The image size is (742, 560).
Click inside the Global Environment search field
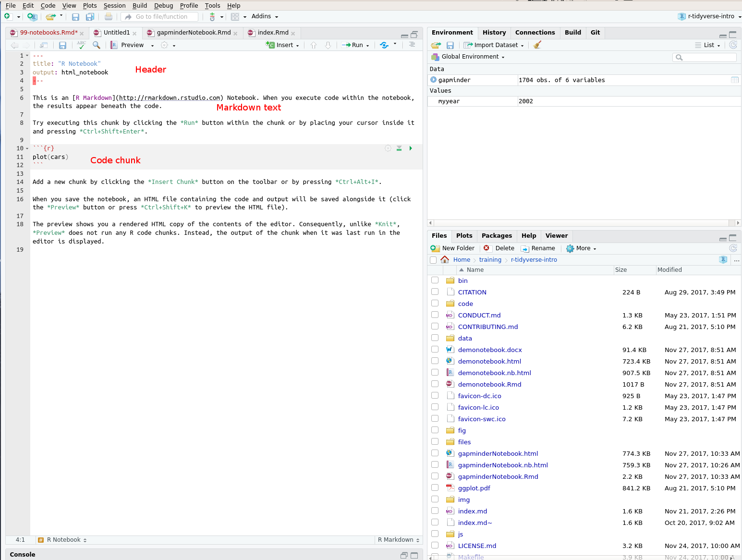point(704,57)
